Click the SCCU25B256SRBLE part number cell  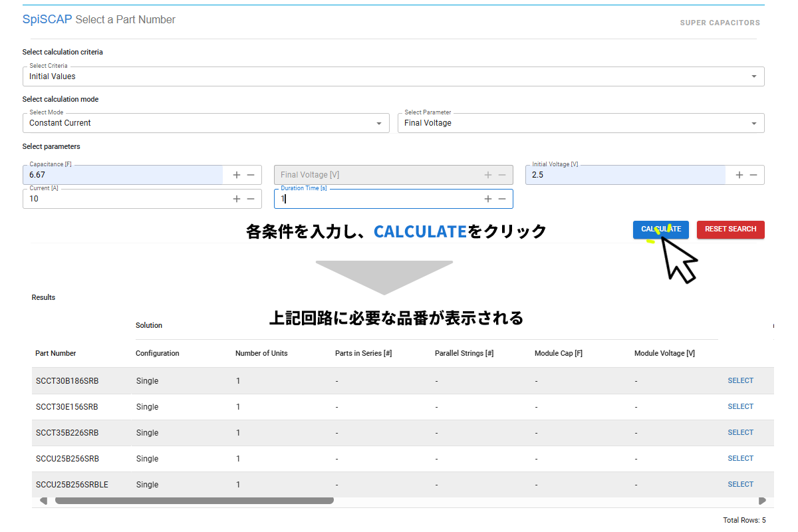point(72,485)
